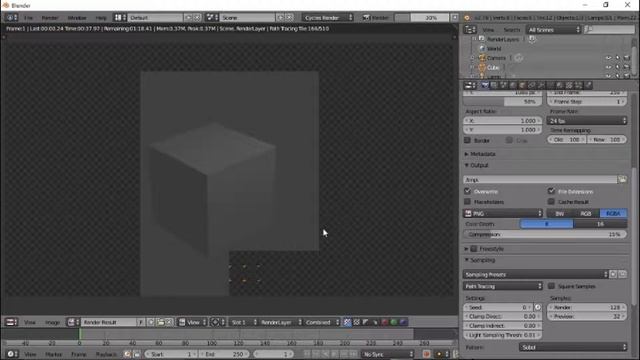
Task: Open the Render menu in top bar
Action: [x=50, y=18]
